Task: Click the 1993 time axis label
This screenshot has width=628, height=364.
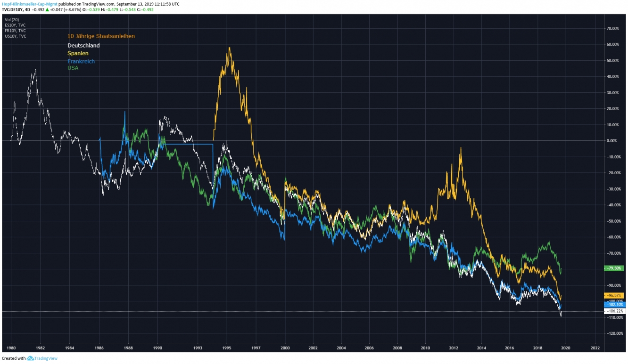Action: coord(198,348)
